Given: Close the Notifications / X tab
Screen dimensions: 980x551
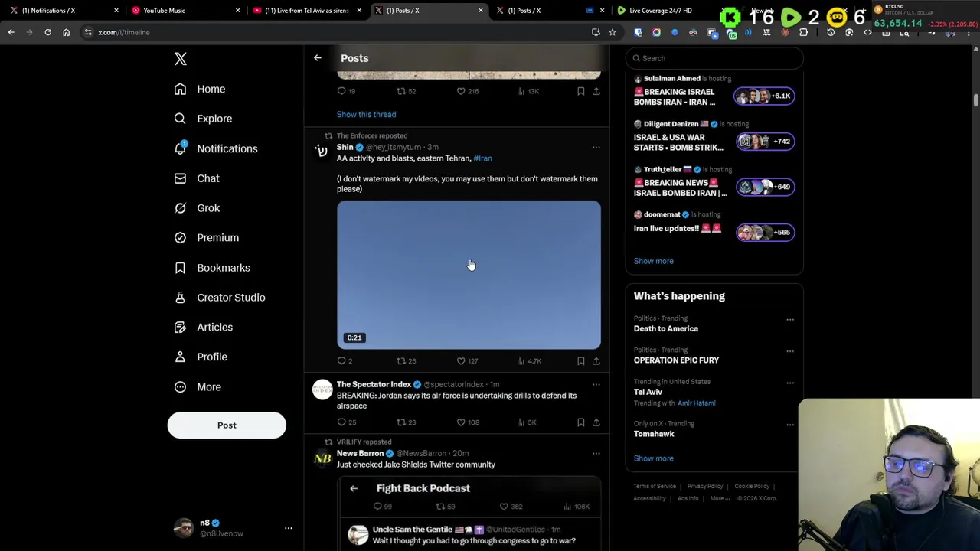Looking at the screenshot, I should point(116,11).
